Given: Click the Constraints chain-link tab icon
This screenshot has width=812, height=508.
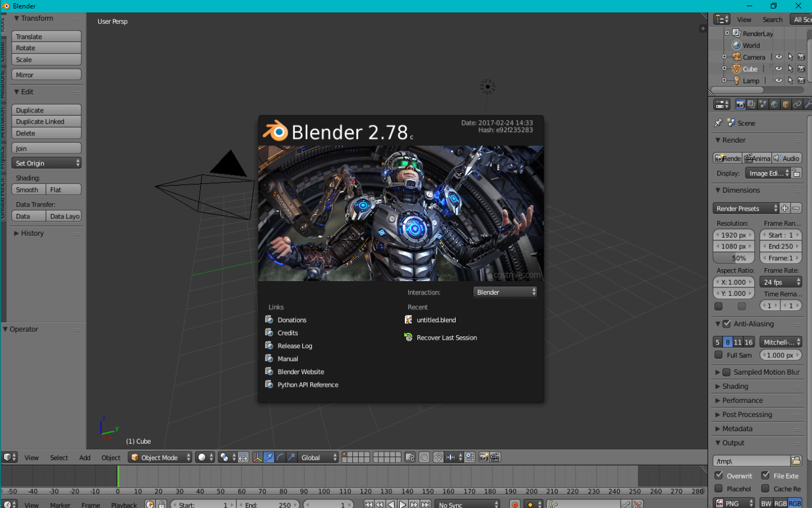Looking at the screenshot, I should point(797,104).
